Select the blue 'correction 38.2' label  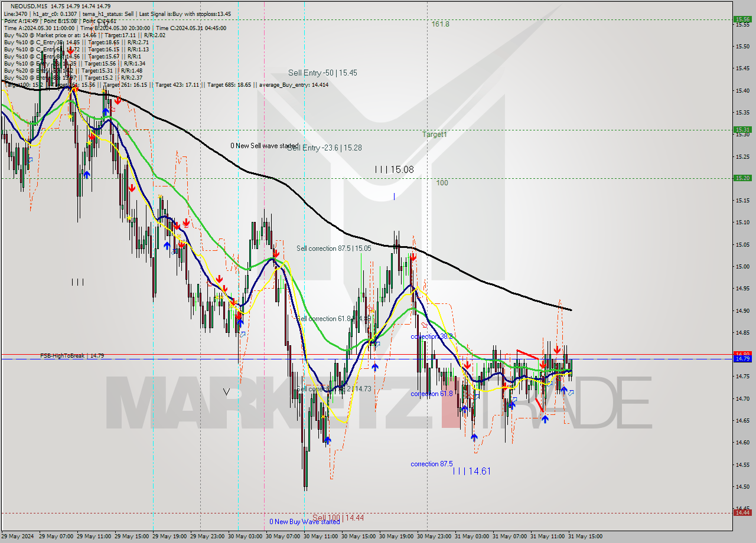(432, 336)
